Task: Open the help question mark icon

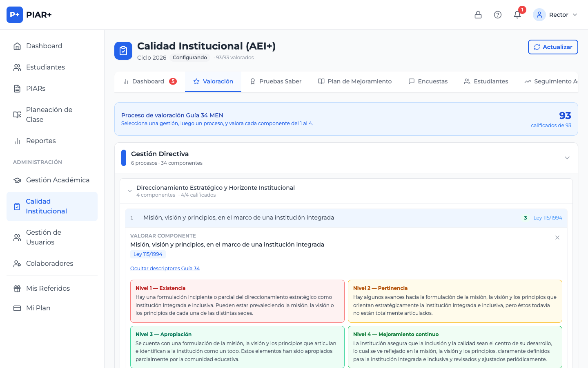Action: pyautogui.click(x=498, y=15)
